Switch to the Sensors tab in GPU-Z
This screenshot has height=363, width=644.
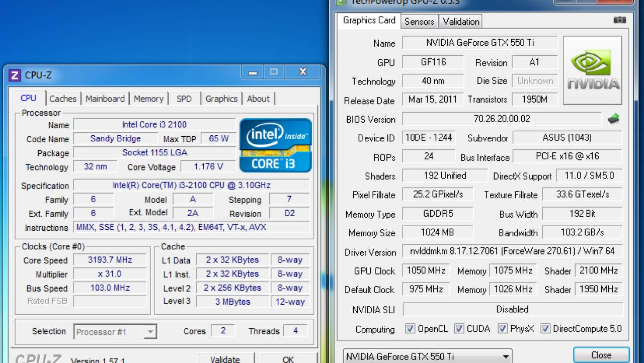pyautogui.click(x=419, y=21)
